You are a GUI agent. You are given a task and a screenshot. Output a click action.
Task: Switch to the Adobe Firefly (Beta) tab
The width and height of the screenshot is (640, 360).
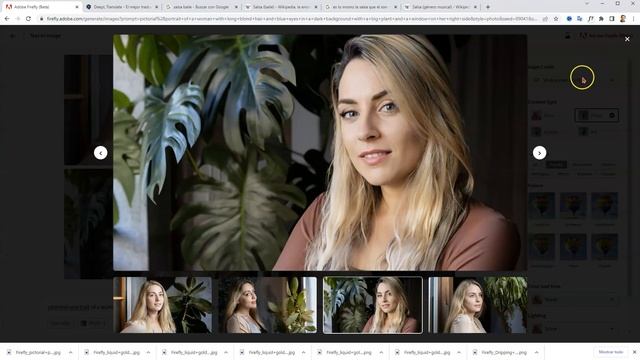41,7
